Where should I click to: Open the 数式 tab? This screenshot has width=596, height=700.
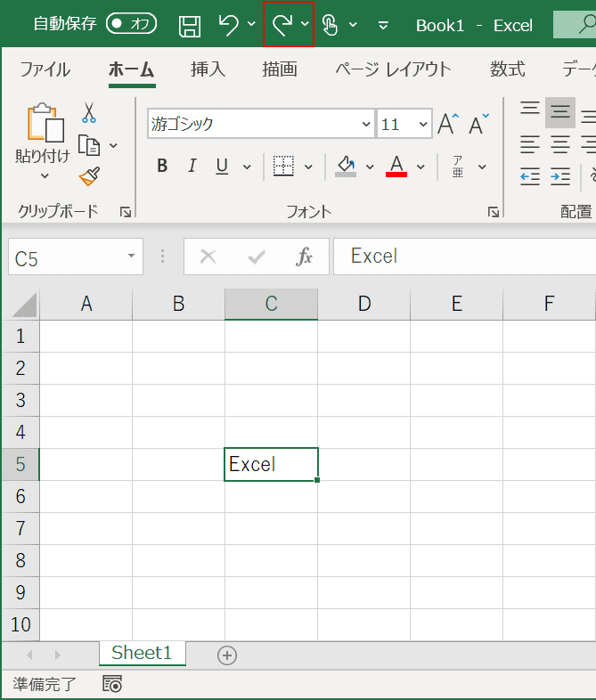point(507,69)
